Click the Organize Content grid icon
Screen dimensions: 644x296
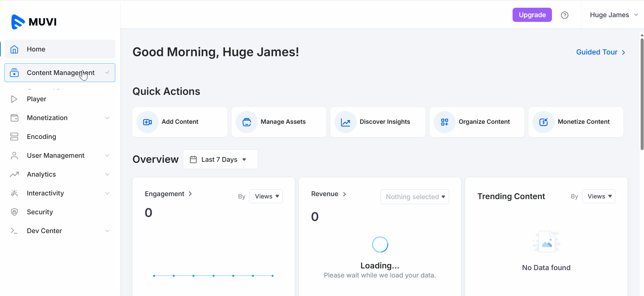[x=445, y=122]
